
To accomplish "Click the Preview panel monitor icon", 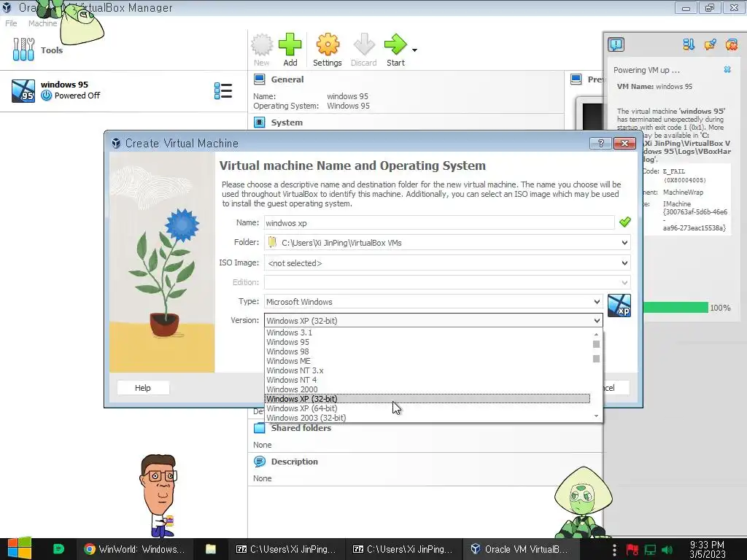I will pos(576,79).
